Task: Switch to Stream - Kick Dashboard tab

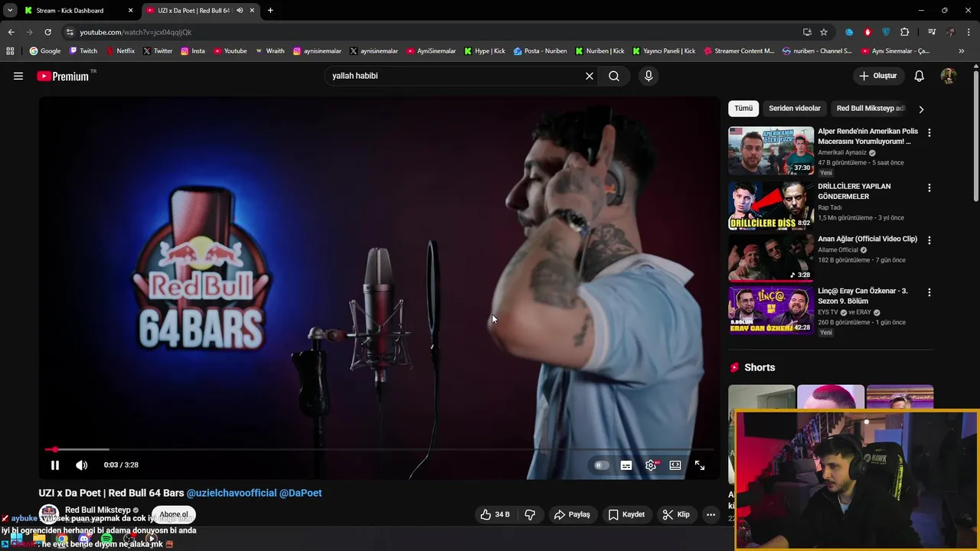Action: pos(79,10)
